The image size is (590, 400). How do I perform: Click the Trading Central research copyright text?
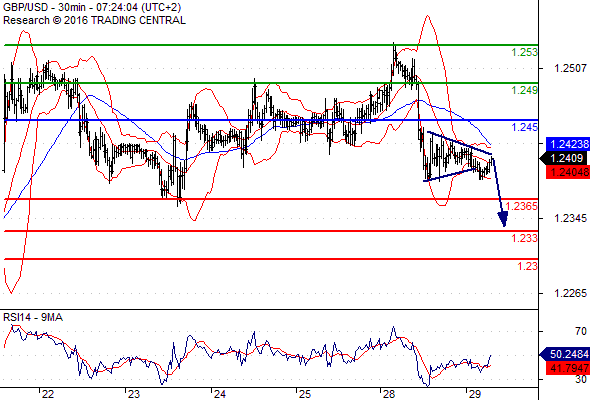tap(94, 20)
